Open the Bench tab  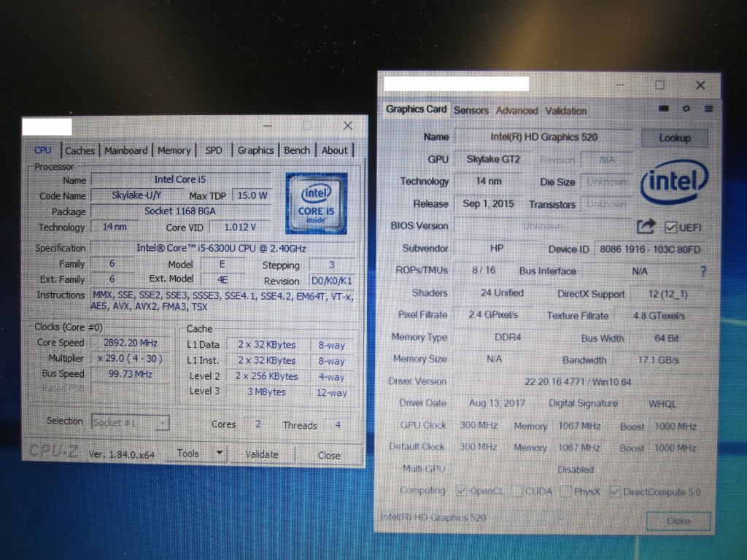(297, 150)
